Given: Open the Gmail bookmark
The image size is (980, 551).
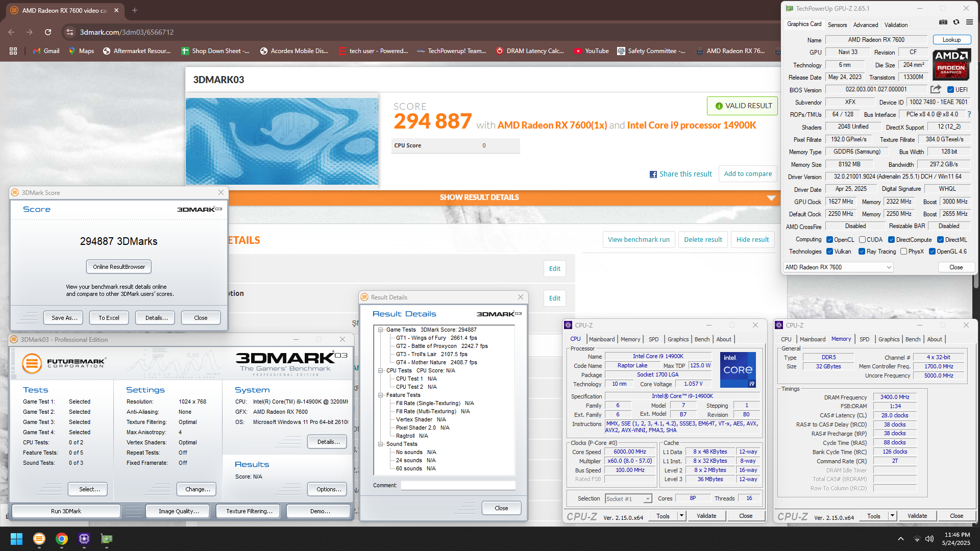Looking at the screenshot, I should 46,51.
